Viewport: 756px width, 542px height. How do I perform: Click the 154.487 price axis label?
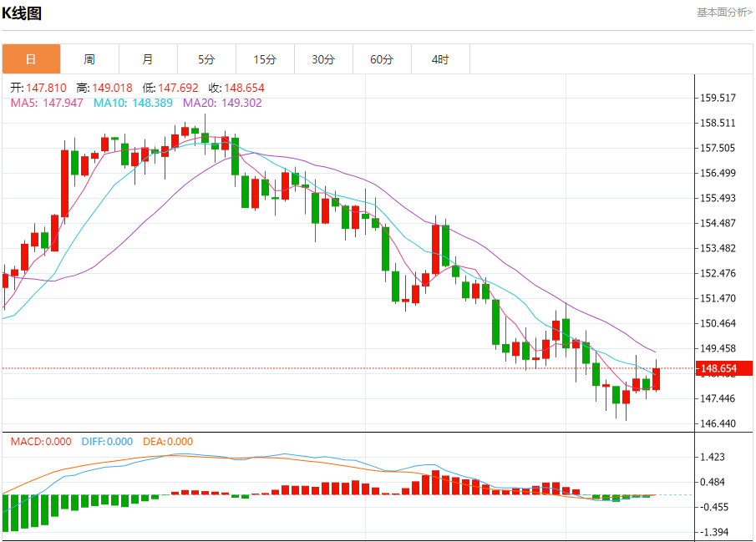(x=718, y=223)
